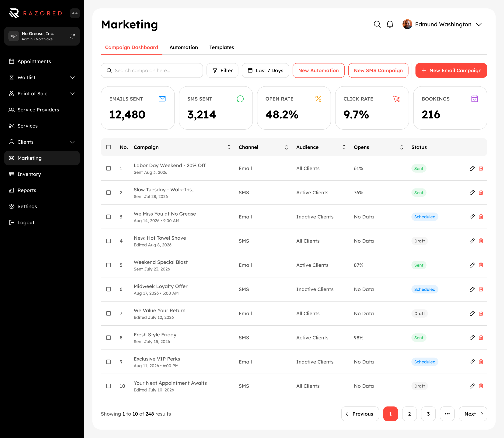Open Appointments in the sidebar
504x438 pixels.
pyautogui.click(x=42, y=61)
